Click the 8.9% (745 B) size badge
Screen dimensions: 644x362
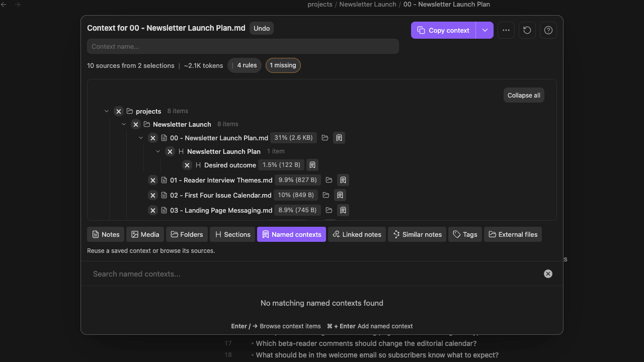click(297, 210)
